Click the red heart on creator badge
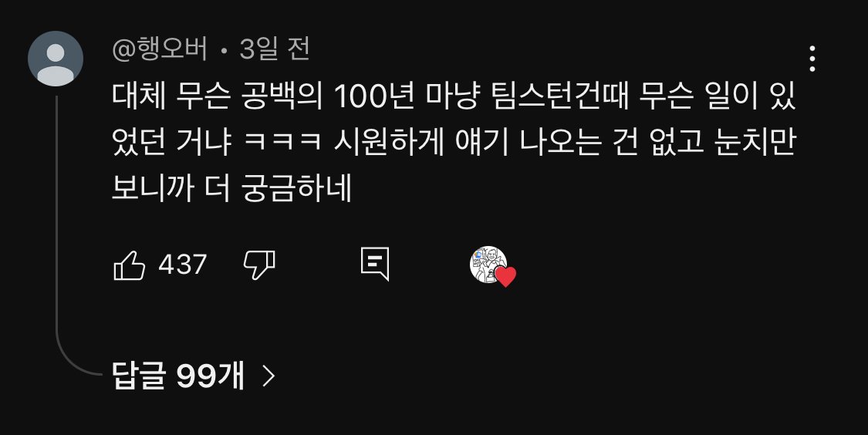868x435 pixels. pyautogui.click(x=505, y=276)
